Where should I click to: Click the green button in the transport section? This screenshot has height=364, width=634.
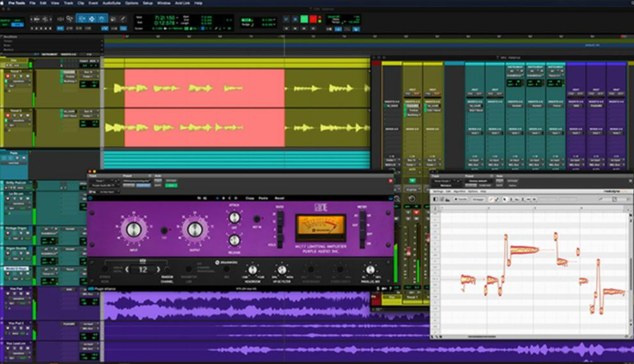click(304, 19)
